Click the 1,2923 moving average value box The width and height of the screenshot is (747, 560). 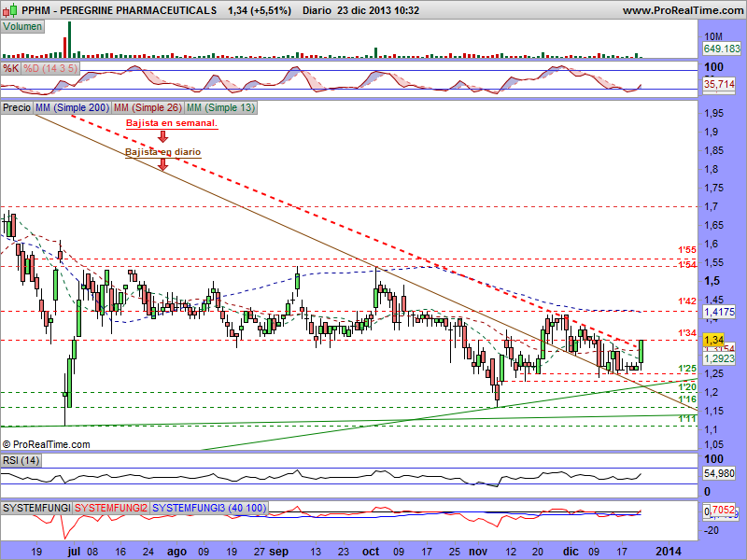click(719, 358)
